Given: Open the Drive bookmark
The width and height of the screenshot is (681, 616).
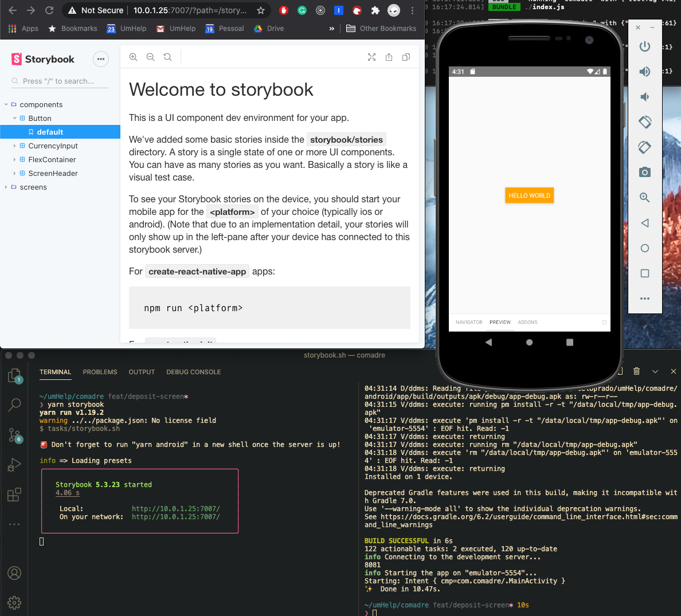Looking at the screenshot, I should click(269, 29).
